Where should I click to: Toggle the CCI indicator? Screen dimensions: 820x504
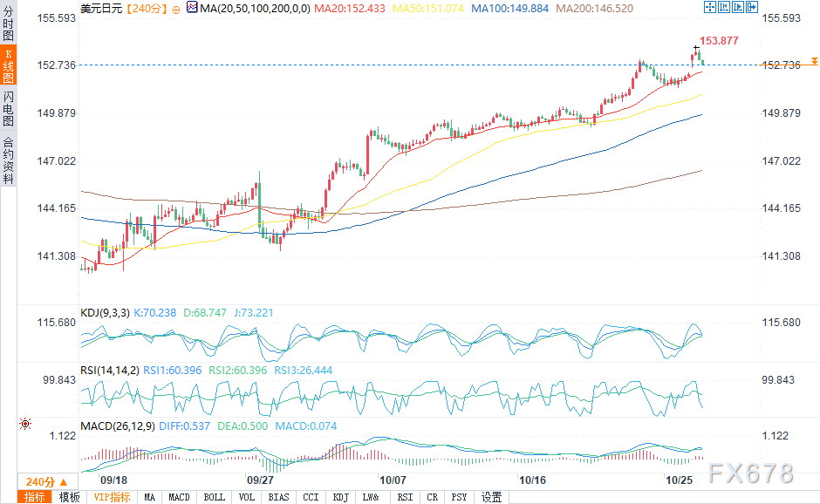(310, 497)
